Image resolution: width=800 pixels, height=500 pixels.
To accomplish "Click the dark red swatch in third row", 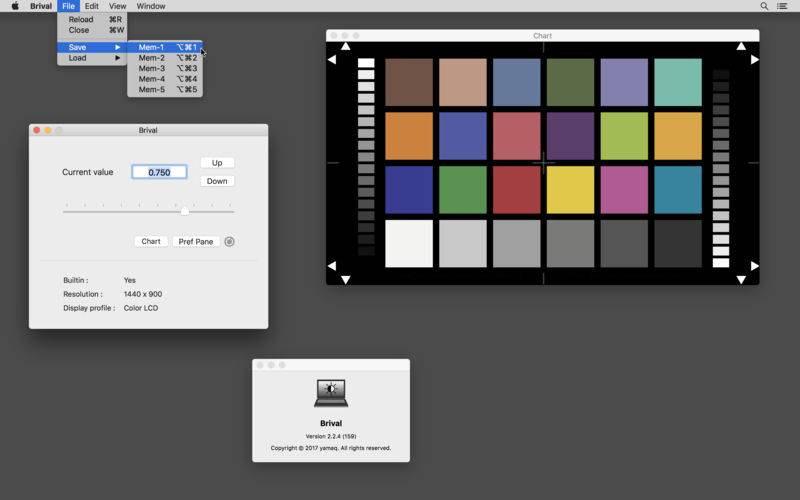I will coord(517,190).
